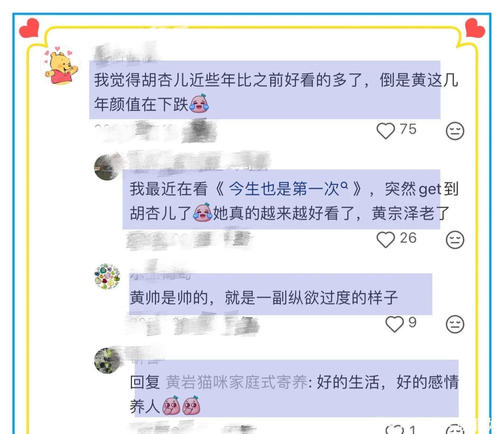Tap the red heart decoration top left
The width and height of the screenshot is (504, 434).
pos(29,28)
